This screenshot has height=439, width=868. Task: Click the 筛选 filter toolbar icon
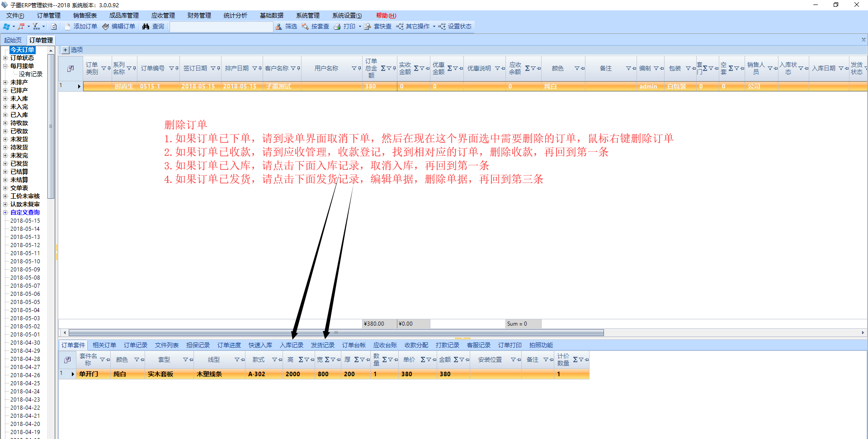pyautogui.click(x=279, y=27)
